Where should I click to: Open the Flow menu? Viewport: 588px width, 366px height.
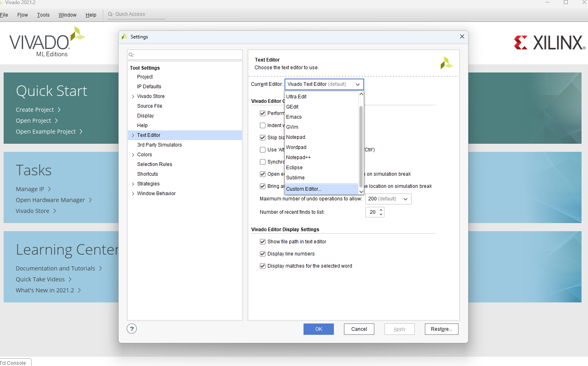point(23,15)
